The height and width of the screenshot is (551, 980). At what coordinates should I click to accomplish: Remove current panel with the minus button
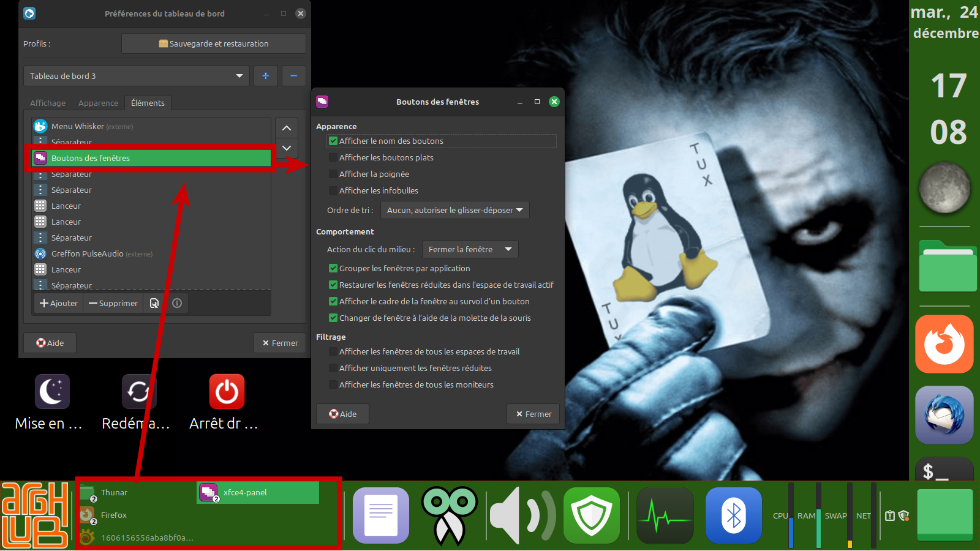pos(294,76)
